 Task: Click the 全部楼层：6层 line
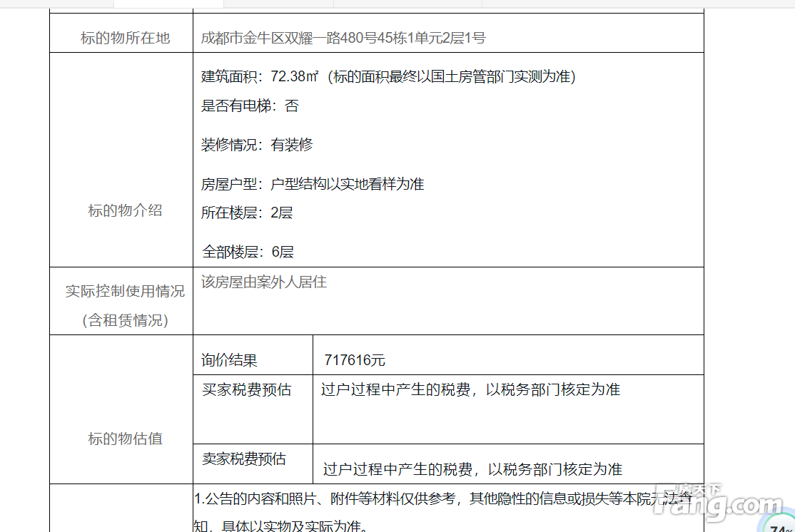[248, 251]
